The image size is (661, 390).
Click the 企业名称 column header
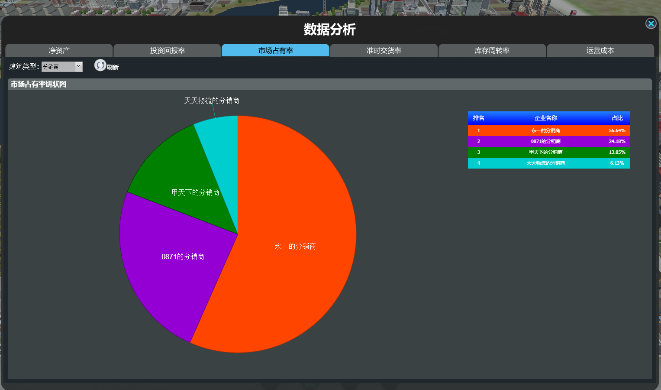(x=545, y=118)
